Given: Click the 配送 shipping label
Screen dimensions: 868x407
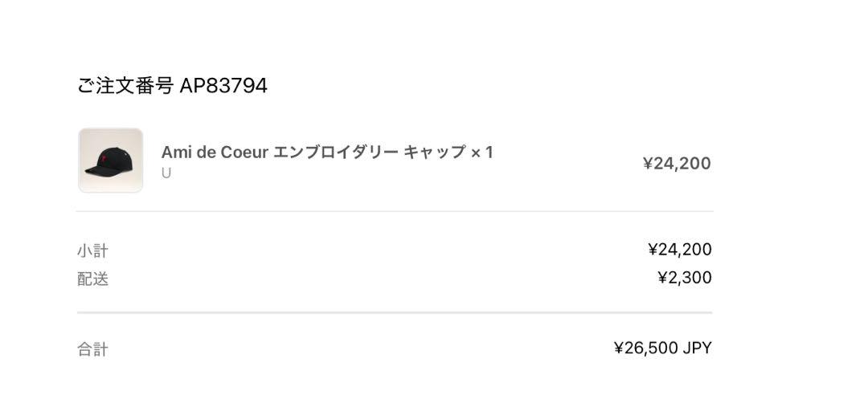Looking at the screenshot, I should 92,279.
